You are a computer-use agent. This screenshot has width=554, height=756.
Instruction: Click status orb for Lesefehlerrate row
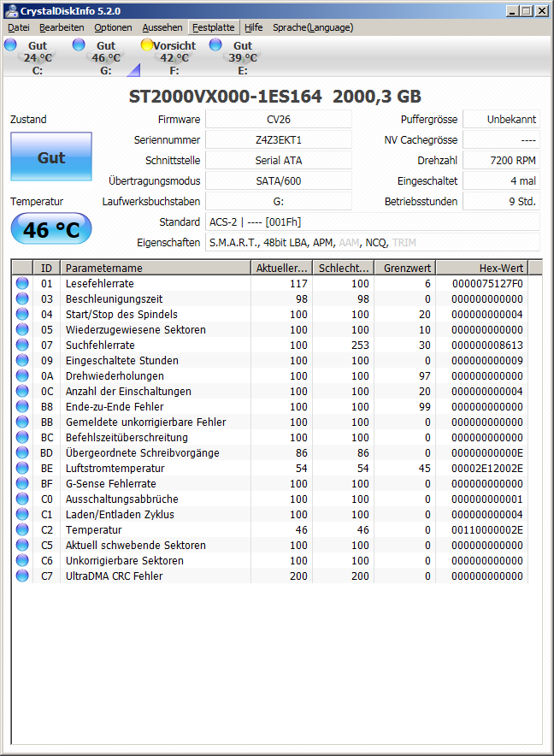(22, 284)
